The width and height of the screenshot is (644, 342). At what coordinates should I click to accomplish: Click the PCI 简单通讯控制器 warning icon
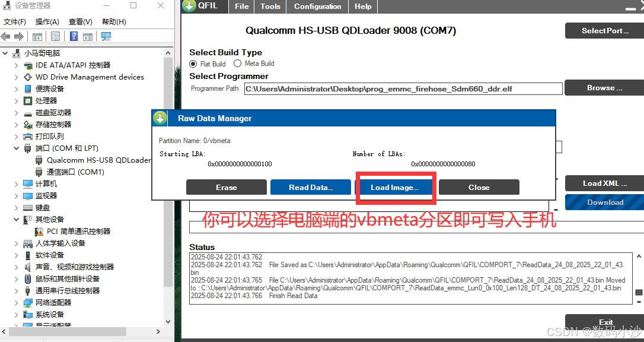(x=39, y=232)
